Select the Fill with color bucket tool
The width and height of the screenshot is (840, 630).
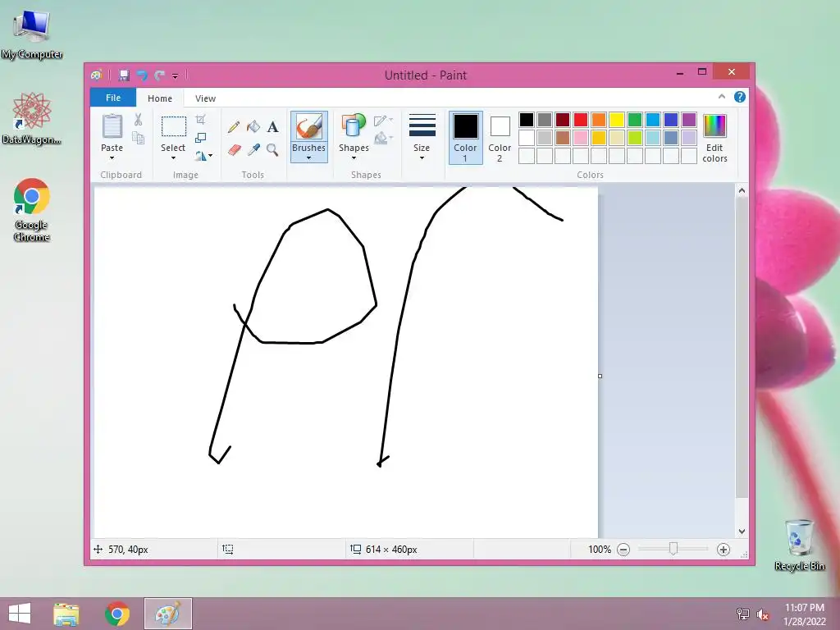[x=253, y=126]
